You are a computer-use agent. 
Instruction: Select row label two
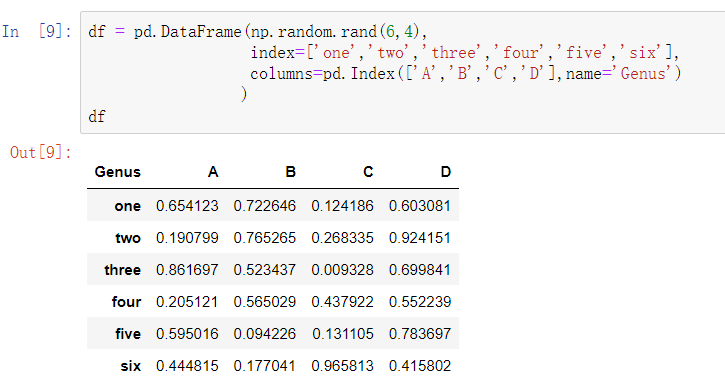coord(128,238)
